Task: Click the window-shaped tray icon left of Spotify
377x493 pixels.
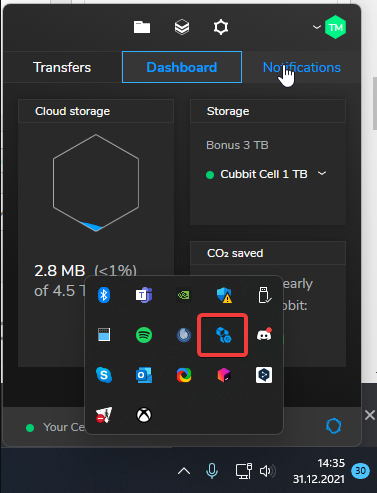Action: (x=104, y=335)
